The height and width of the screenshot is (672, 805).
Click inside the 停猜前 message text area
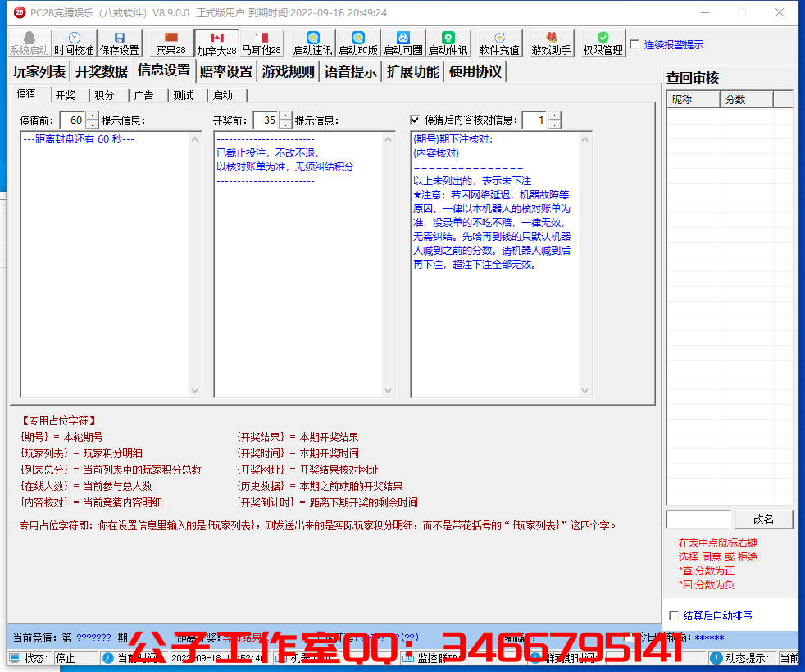point(105,265)
